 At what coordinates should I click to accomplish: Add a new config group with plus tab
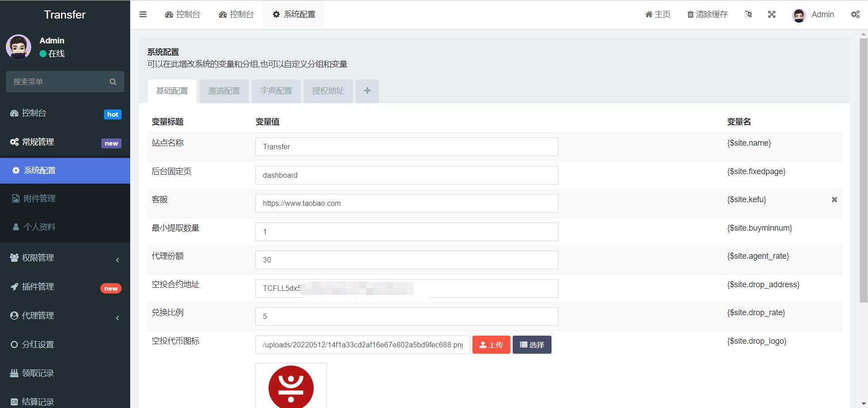tap(367, 91)
